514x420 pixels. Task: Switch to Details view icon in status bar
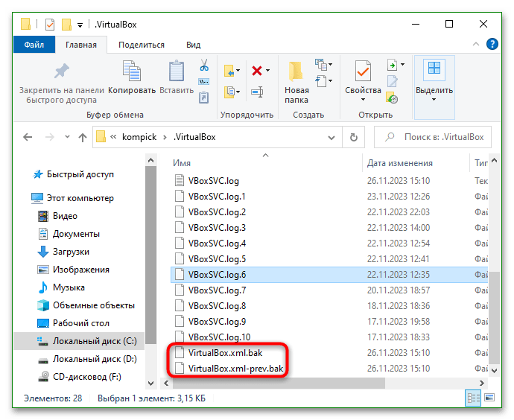click(473, 398)
